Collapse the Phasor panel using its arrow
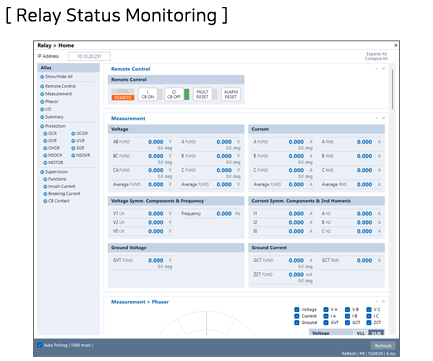 (377, 301)
